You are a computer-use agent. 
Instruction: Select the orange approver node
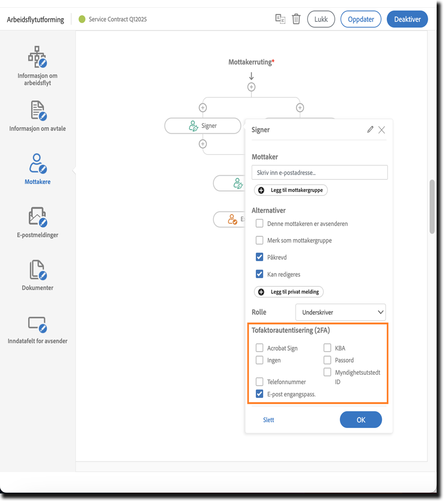pos(229,219)
